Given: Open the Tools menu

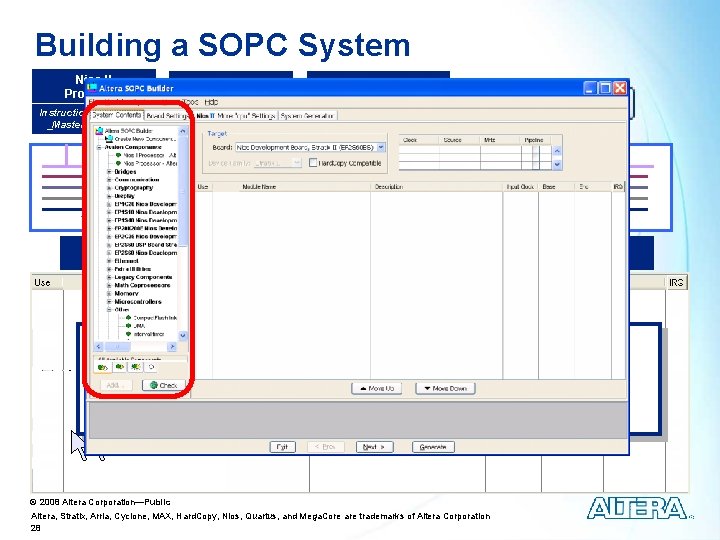Looking at the screenshot, I should pyautogui.click(x=190, y=102).
